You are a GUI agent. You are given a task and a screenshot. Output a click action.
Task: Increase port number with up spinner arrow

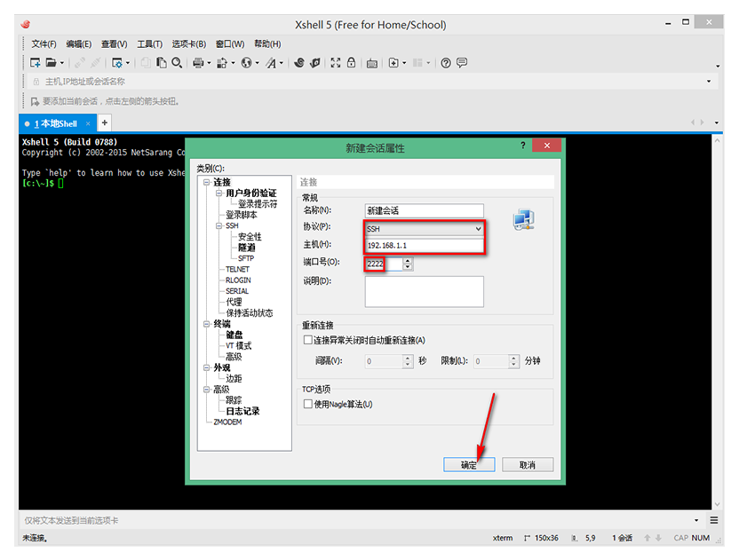[x=408, y=260]
